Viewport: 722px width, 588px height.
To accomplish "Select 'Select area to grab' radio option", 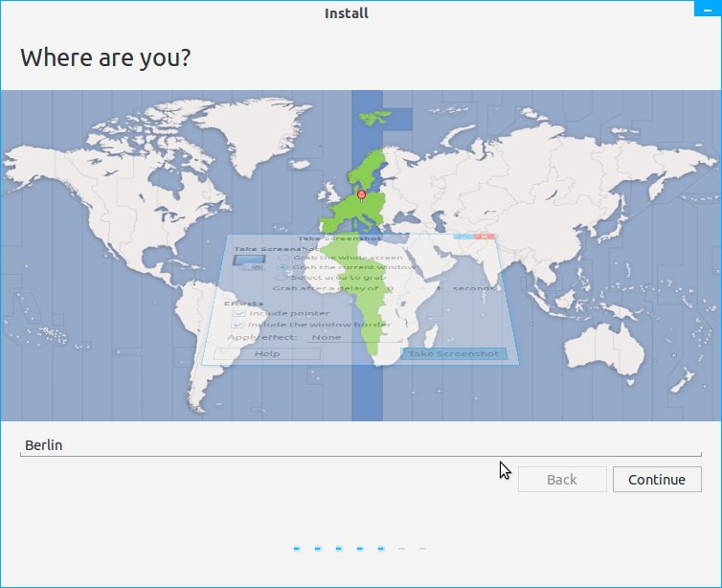I will 281,278.
